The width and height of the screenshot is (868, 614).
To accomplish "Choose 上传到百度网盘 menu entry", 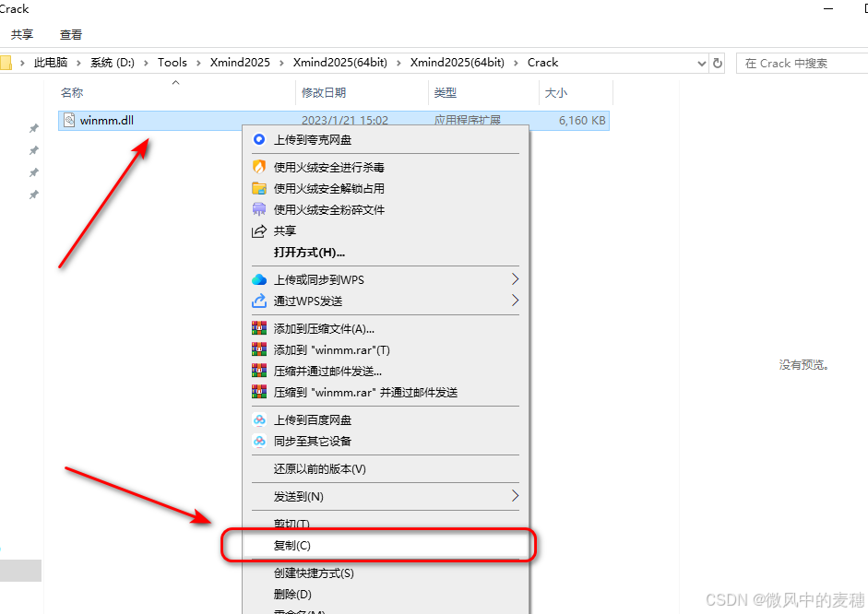I will click(x=386, y=419).
